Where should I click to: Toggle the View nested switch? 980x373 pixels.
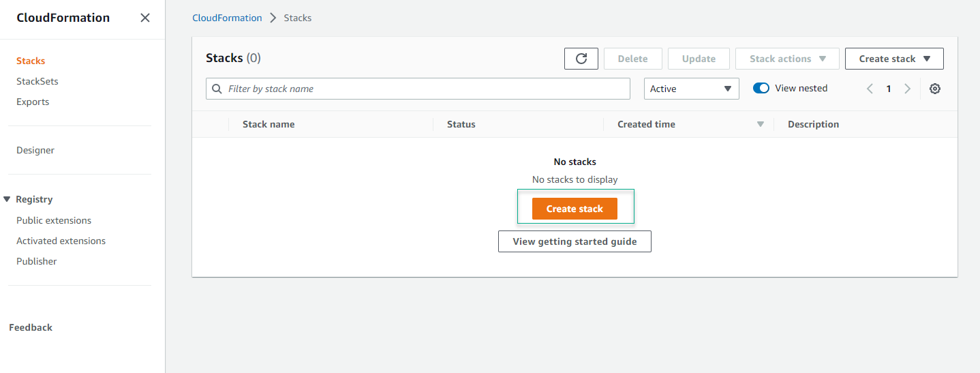(x=761, y=88)
